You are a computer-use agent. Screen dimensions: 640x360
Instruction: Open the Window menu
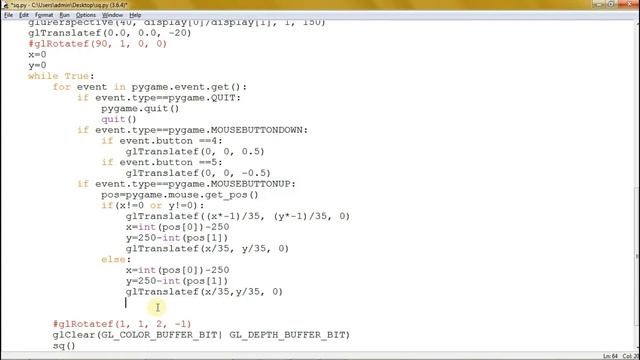[112, 15]
